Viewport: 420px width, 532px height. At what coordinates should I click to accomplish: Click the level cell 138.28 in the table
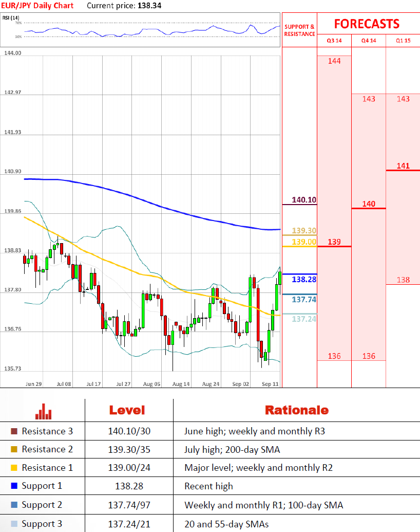point(129,486)
